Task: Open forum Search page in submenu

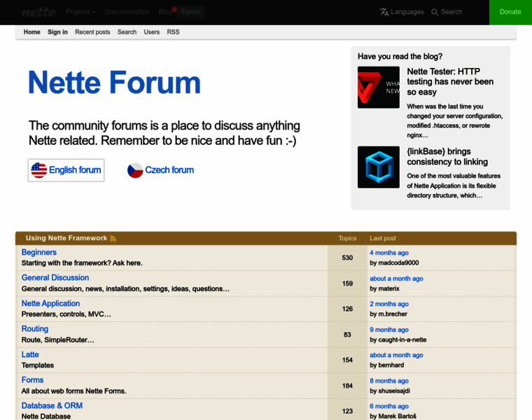Action: 127,32
